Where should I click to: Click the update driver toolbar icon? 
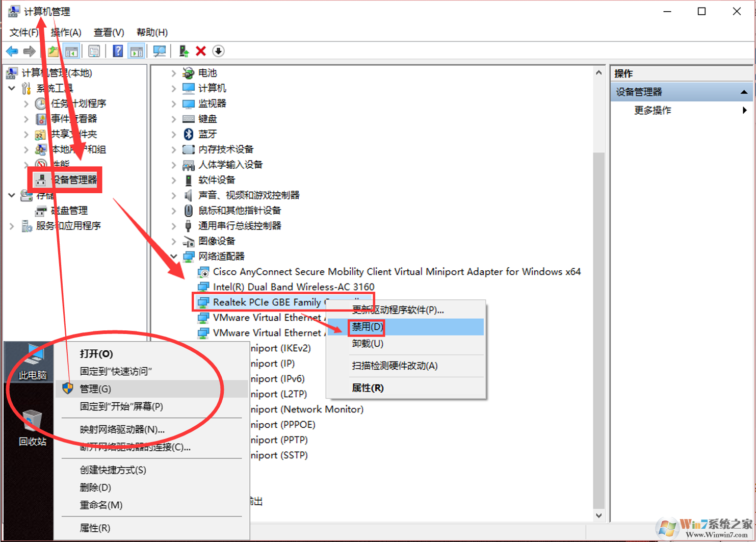(x=184, y=51)
